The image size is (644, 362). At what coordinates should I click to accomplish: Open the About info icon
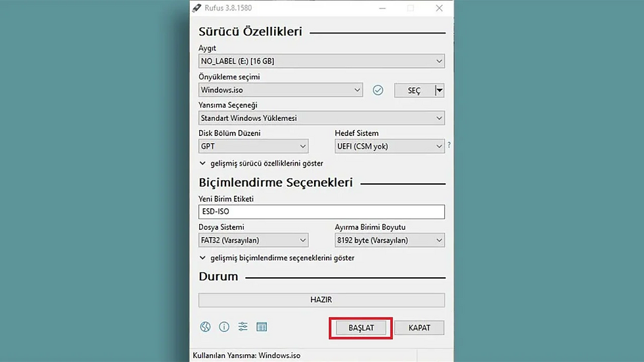tap(224, 327)
